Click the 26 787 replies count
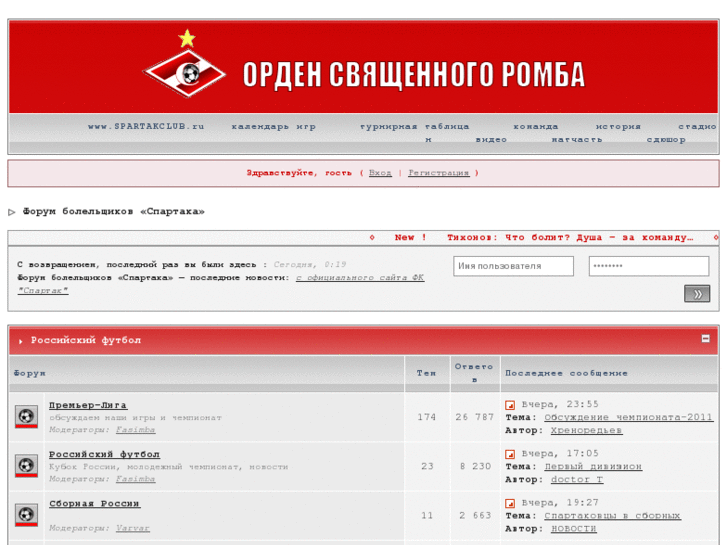 pos(474,417)
